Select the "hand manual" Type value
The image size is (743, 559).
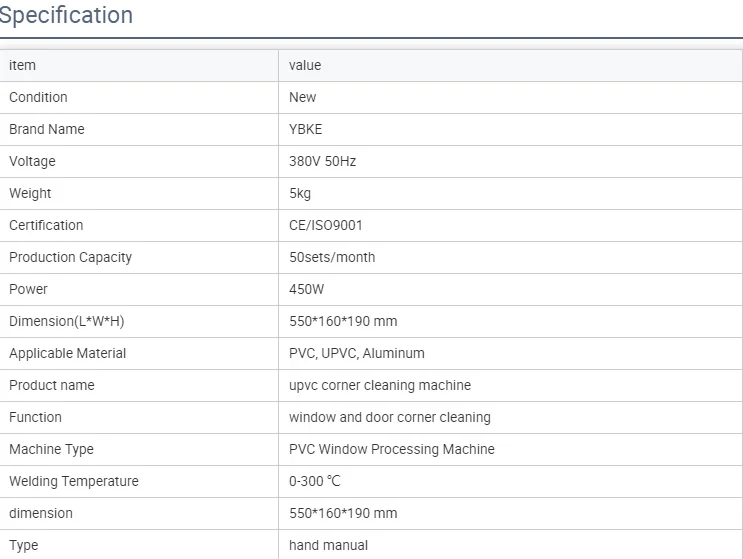click(x=328, y=545)
